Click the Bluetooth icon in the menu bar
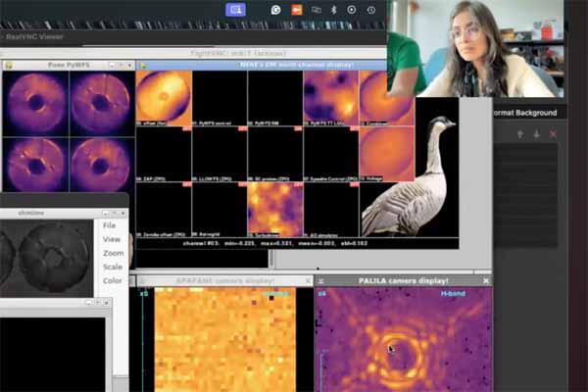 [333, 9]
